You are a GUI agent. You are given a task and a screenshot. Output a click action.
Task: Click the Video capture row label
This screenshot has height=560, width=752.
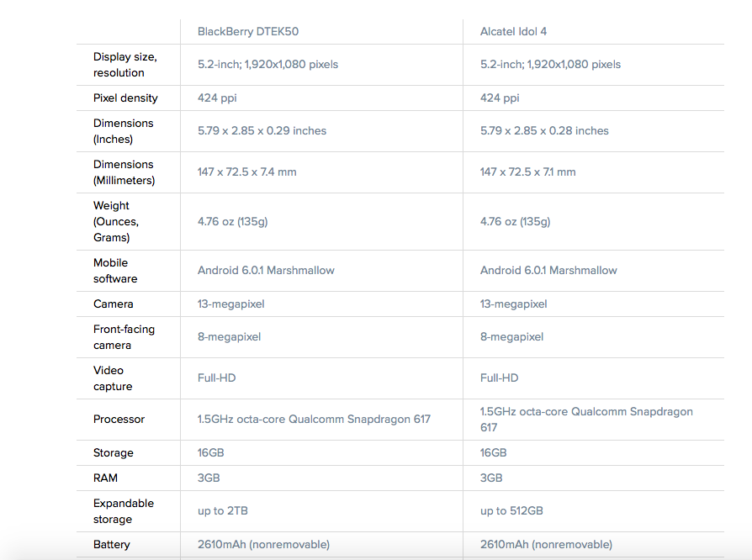click(x=113, y=378)
